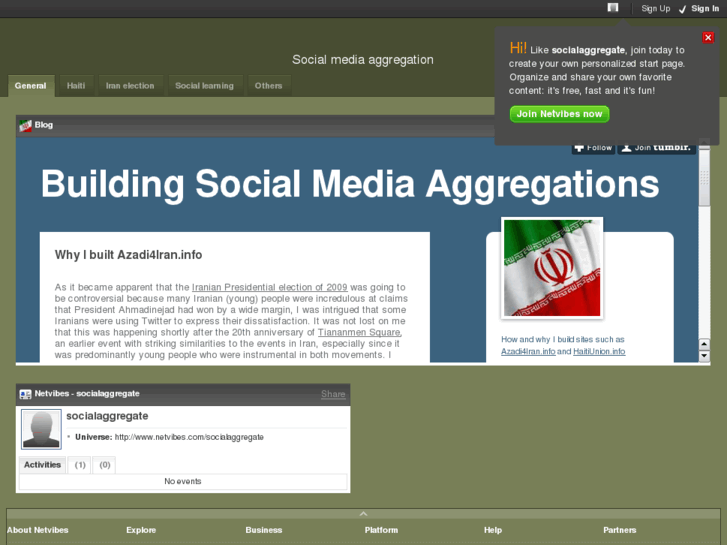Follow the Tiananmen Square link
The image size is (727, 545).
[x=359, y=332]
